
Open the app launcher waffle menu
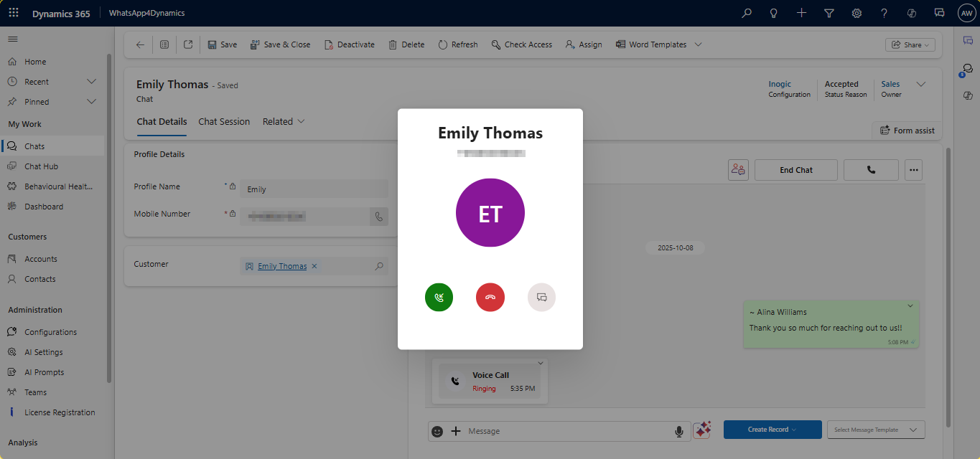[13, 13]
